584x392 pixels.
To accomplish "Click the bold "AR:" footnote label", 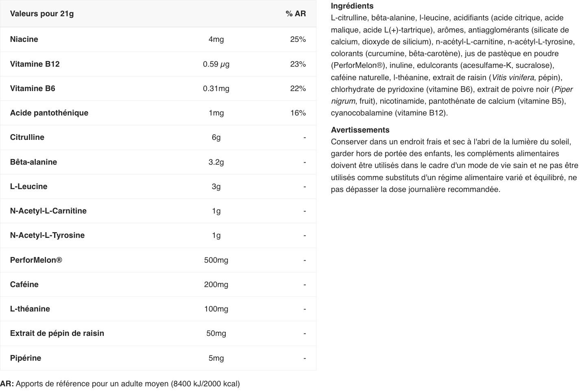I will pos(7,384).
